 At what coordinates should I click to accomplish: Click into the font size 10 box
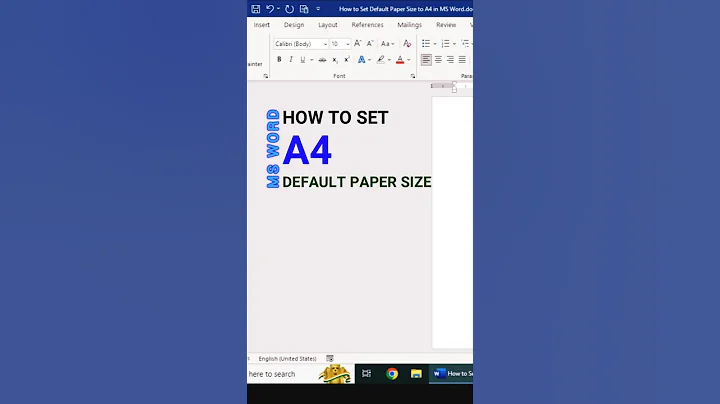(x=337, y=44)
